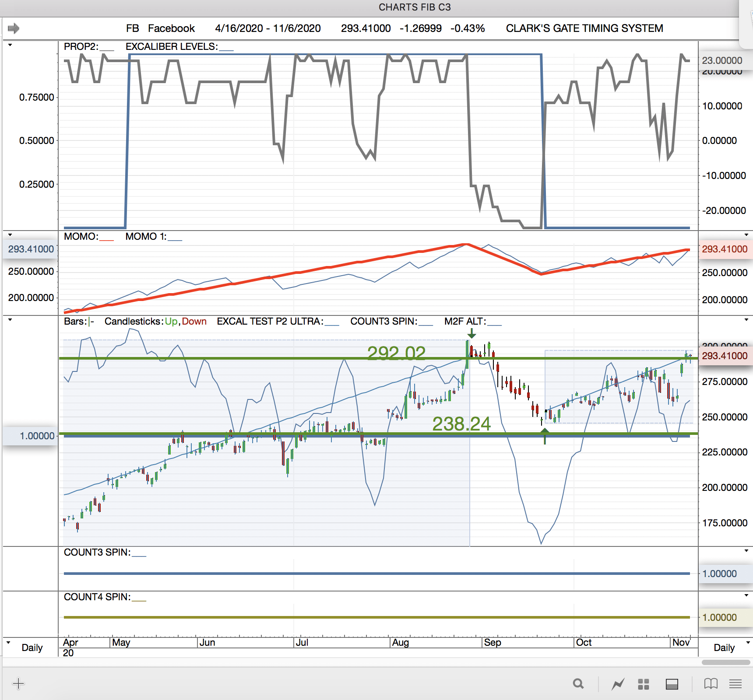Toggle the bottom panel layout icon
This screenshot has height=700, width=753.
pyautogui.click(x=672, y=684)
